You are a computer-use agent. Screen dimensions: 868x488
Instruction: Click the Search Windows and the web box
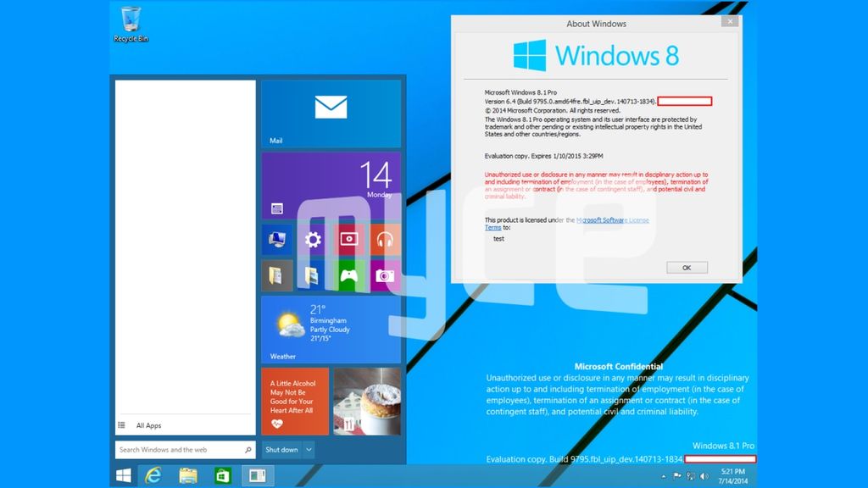pyautogui.click(x=182, y=450)
